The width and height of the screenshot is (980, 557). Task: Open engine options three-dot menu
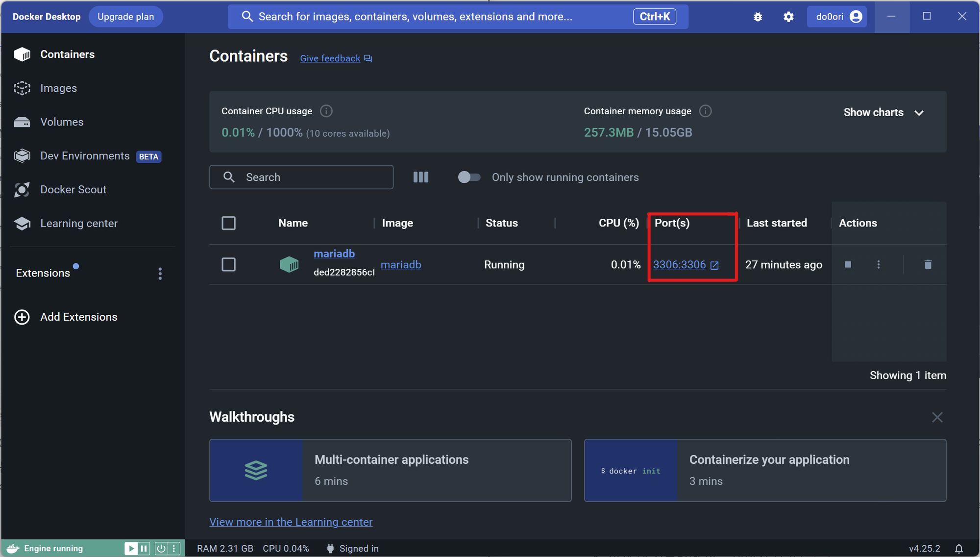coord(174,548)
